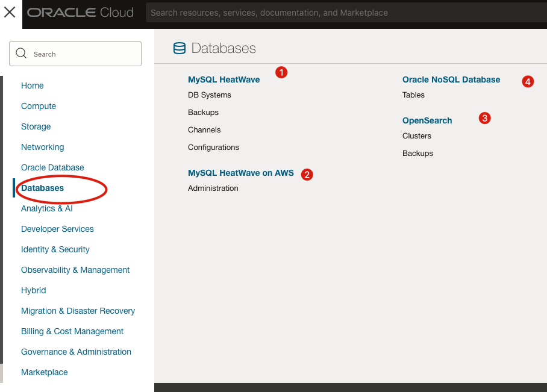Select Compute in the sidebar
The height and width of the screenshot is (392, 547).
click(x=39, y=106)
